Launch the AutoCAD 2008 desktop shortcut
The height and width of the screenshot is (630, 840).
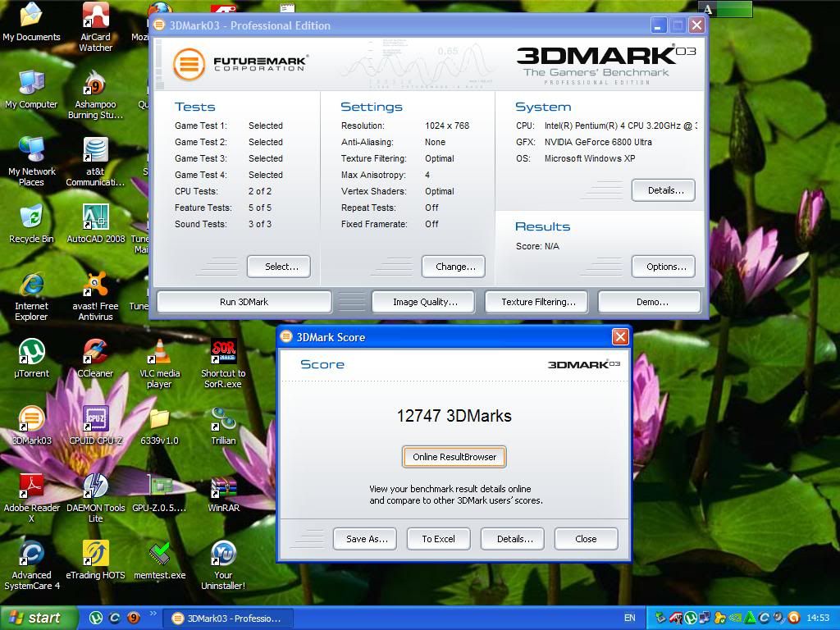point(96,224)
